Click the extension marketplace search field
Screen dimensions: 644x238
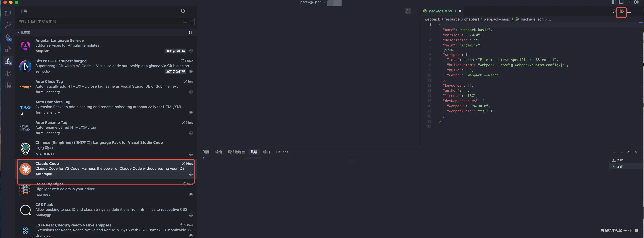(x=100, y=22)
